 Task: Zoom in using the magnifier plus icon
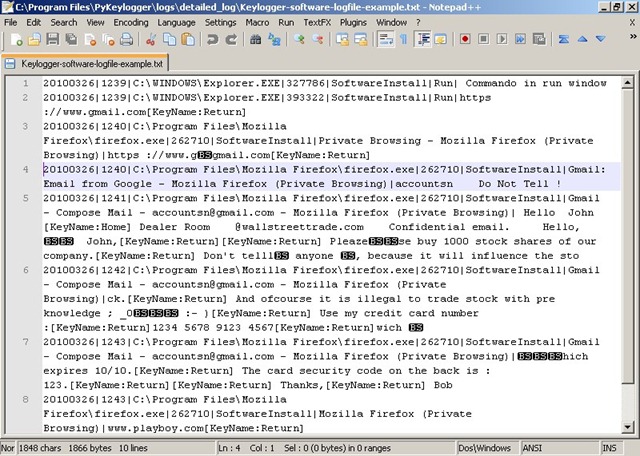click(299, 40)
